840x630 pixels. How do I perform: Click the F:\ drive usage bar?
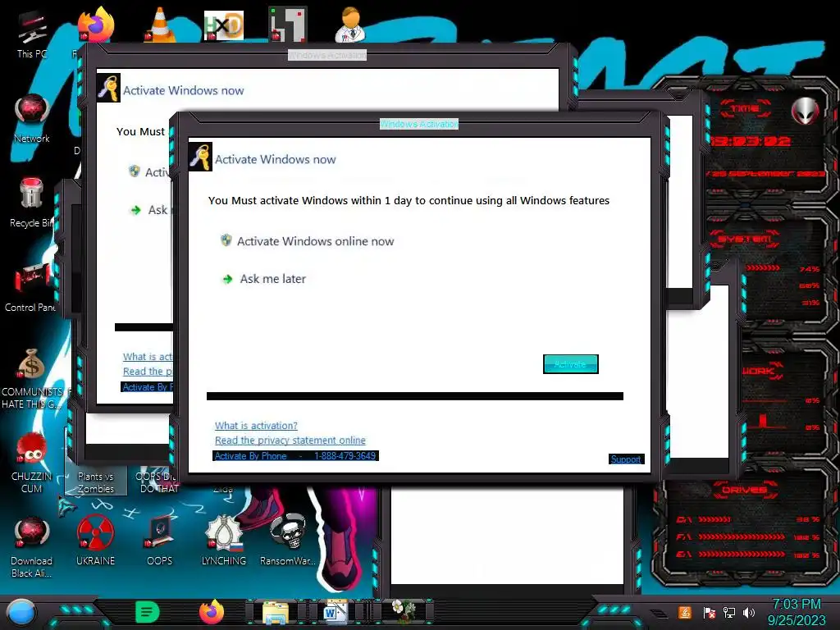coord(742,536)
